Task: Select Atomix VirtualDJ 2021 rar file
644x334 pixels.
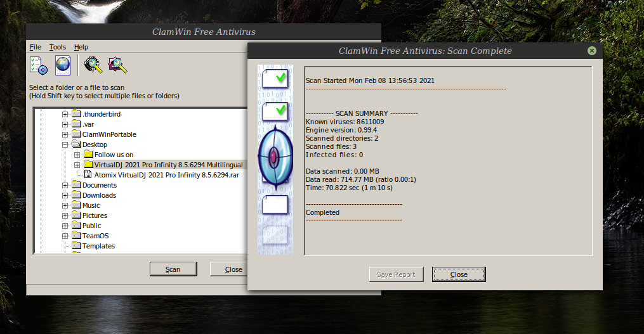Action: click(x=167, y=175)
